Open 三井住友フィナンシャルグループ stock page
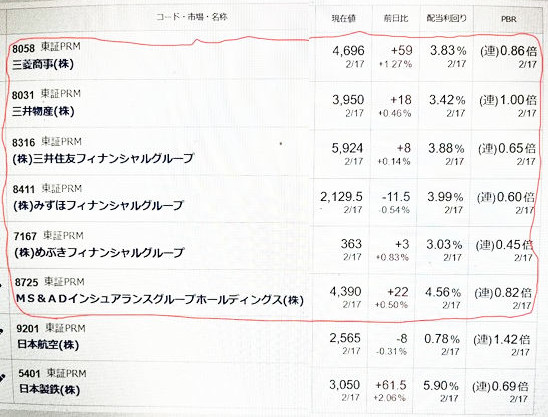Viewport: 548px width, 417px height. (x=103, y=159)
